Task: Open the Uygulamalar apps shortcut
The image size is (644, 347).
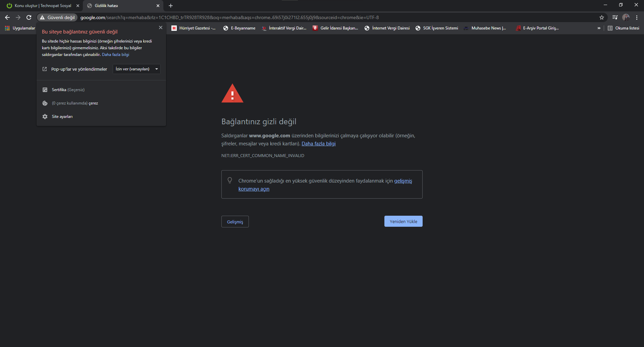Action: coord(20,28)
